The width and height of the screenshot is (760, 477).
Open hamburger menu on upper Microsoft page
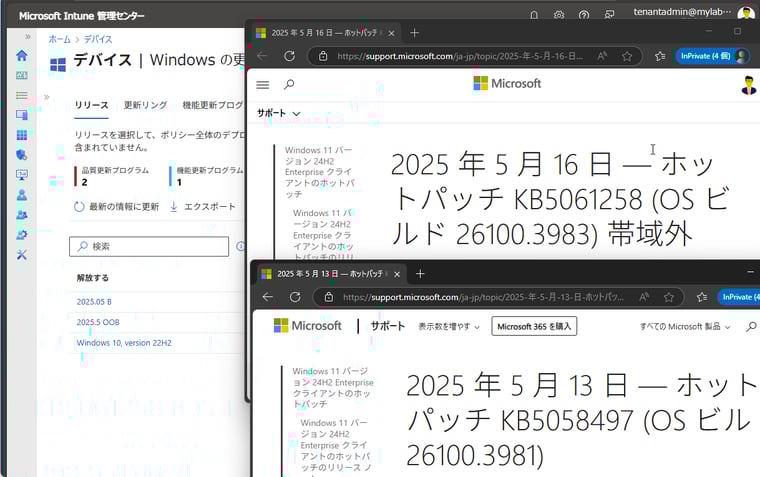[263, 85]
